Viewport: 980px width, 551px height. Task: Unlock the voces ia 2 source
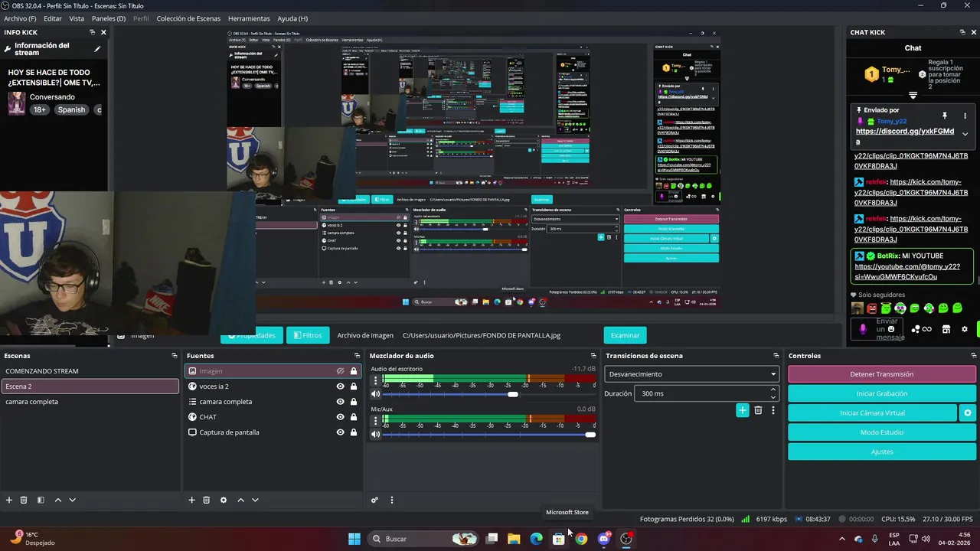[354, 386]
